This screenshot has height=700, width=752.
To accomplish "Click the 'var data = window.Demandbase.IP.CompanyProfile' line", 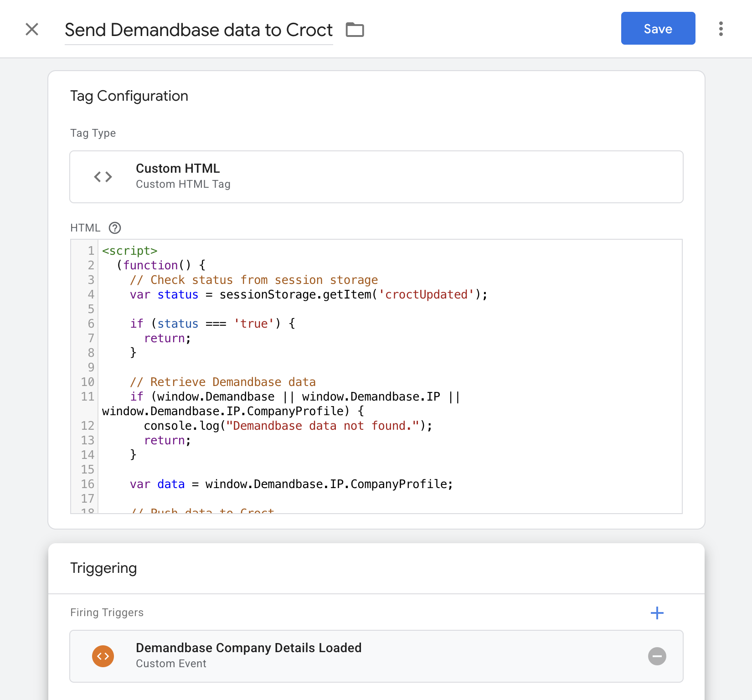I will (291, 484).
